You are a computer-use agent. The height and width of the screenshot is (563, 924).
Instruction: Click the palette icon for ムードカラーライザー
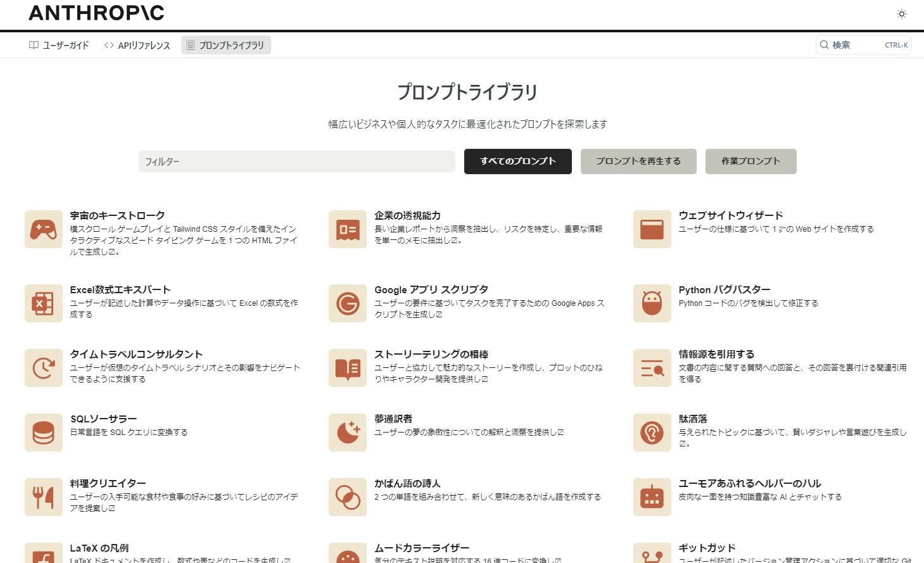point(348,553)
